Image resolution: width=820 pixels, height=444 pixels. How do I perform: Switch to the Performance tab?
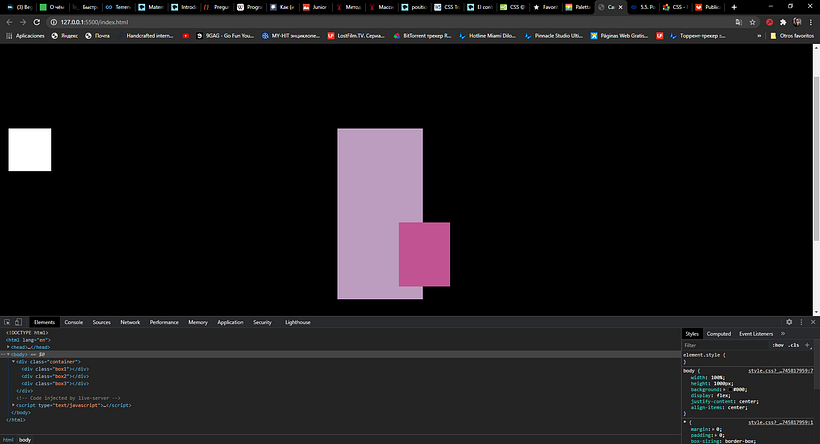pos(164,322)
